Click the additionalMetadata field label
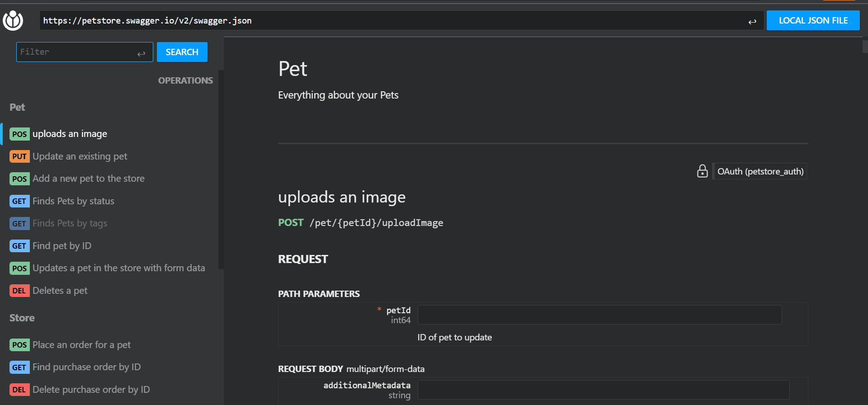This screenshot has height=405, width=868. [367, 385]
